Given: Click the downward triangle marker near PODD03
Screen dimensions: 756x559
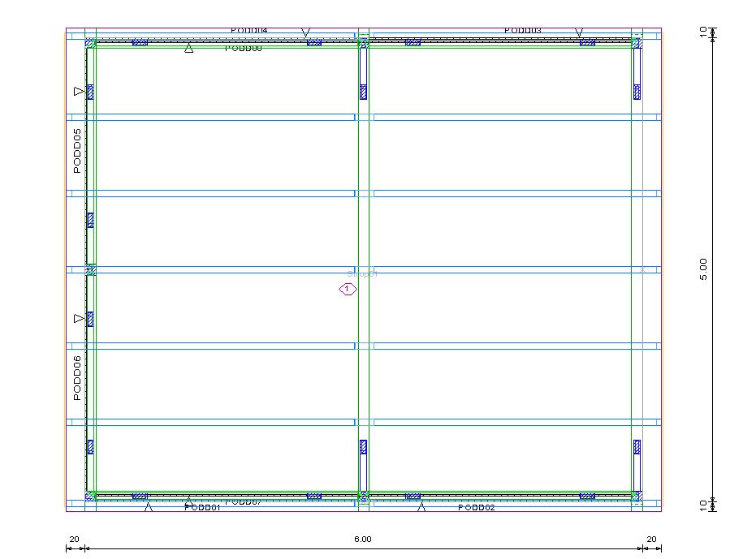Looking at the screenshot, I should pos(579,33).
